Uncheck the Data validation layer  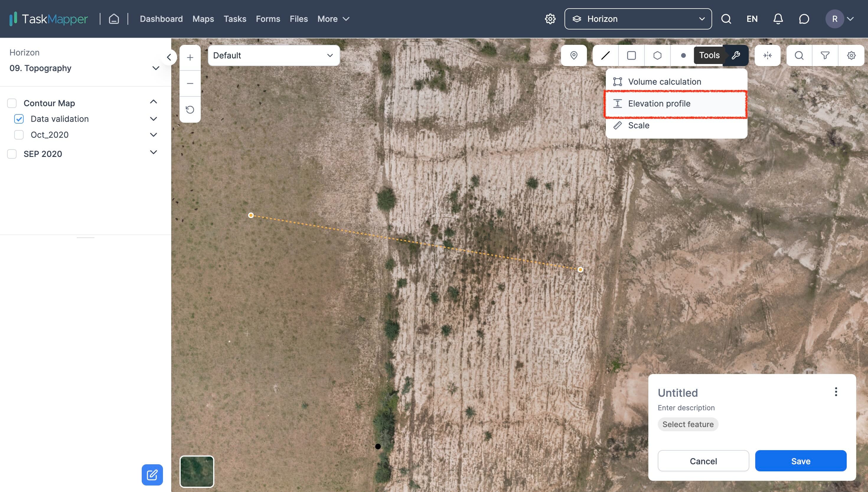19,119
